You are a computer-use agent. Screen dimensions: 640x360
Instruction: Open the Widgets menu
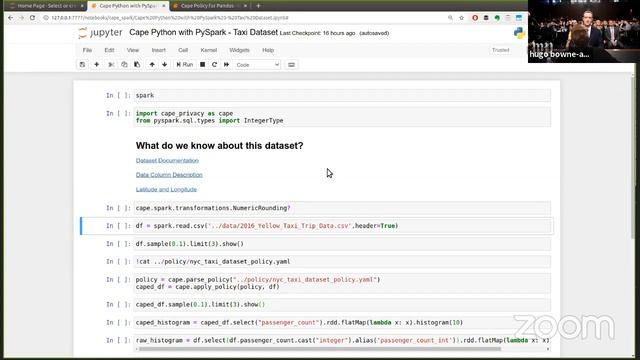coord(239,50)
